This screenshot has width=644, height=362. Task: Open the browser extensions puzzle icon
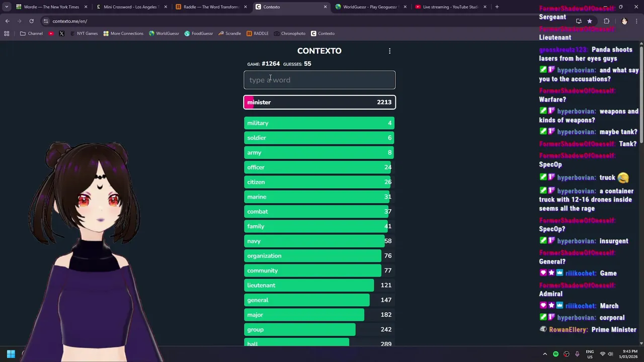pos(606,21)
